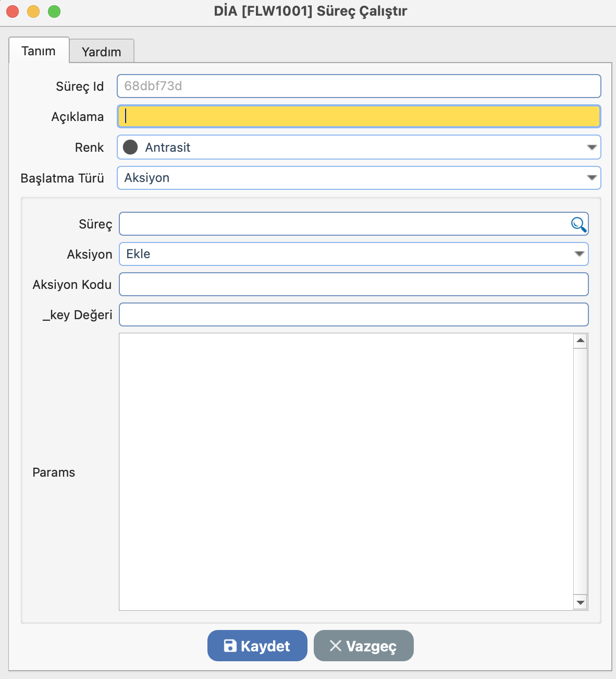616x679 pixels.
Task: Click the Antrasit color circle swatch
Action: click(130, 148)
